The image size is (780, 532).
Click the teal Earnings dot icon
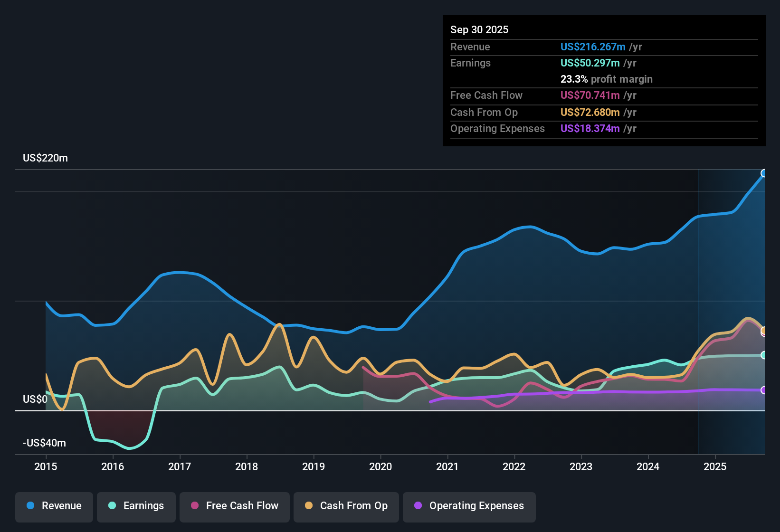[x=112, y=506]
